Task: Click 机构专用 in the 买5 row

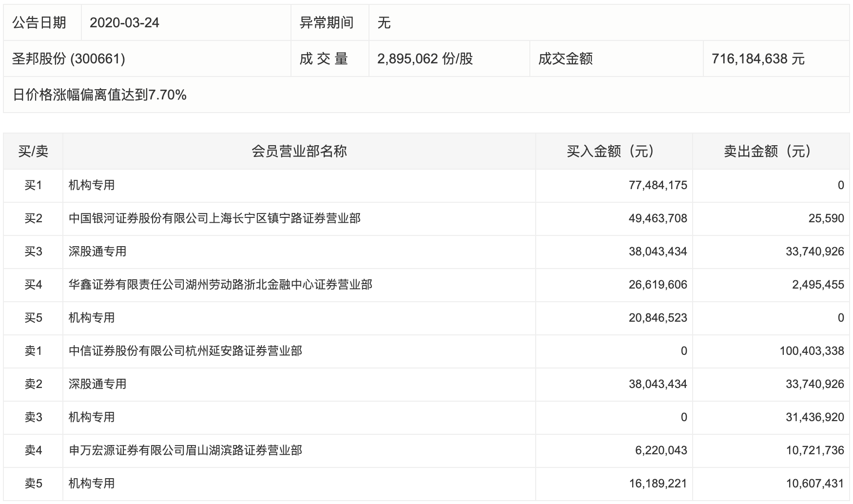Action: tap(92, 318)
